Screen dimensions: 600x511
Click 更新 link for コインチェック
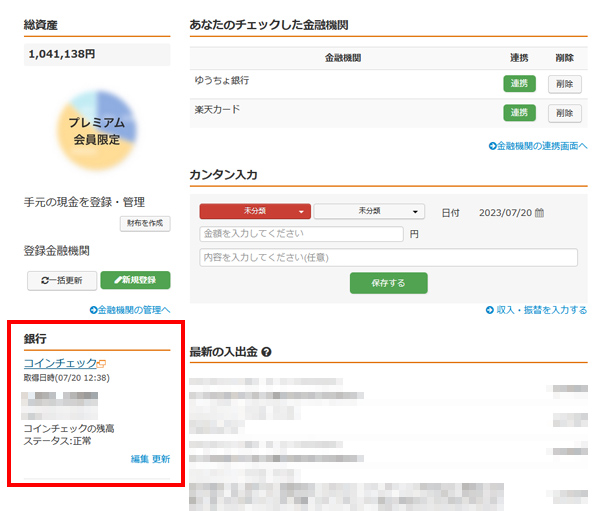pos(161,459)
